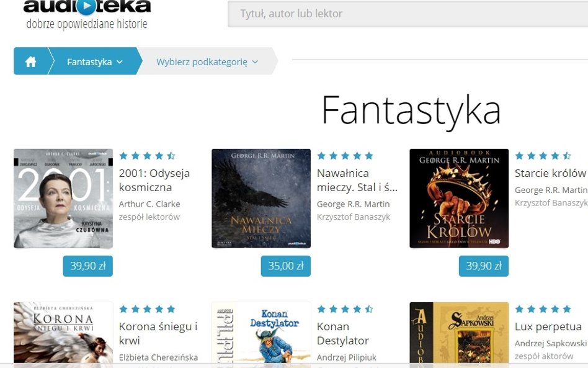
Task: Open author link Andrzej Sapkowski
Action: pos(551,343)
